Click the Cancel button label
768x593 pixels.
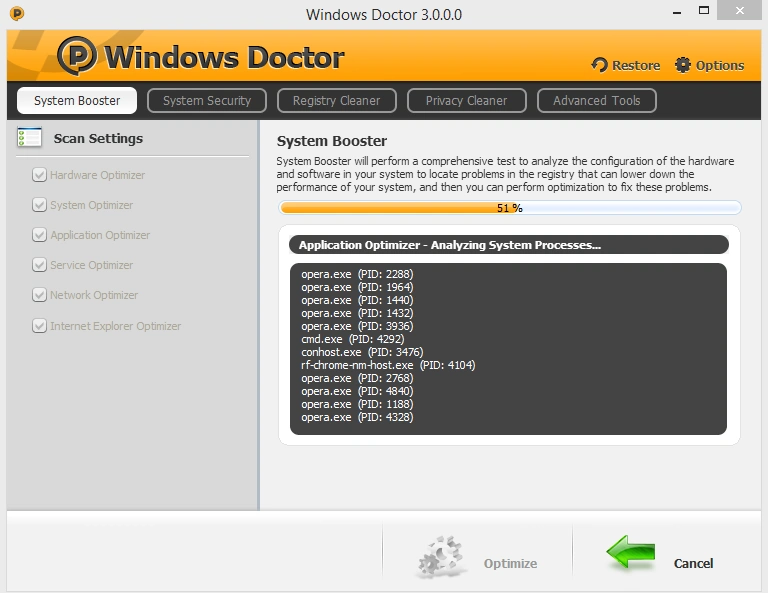[x=693, y=564]
